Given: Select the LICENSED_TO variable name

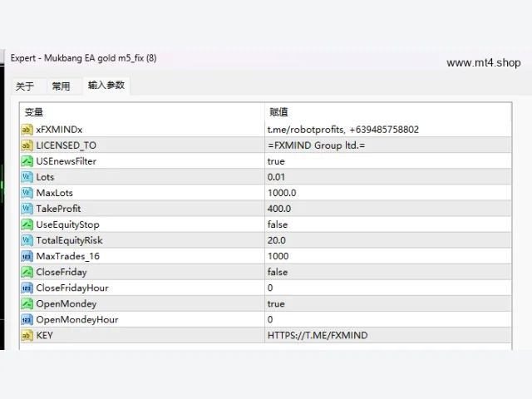Looking at the screenshot, I should (66, 145).
